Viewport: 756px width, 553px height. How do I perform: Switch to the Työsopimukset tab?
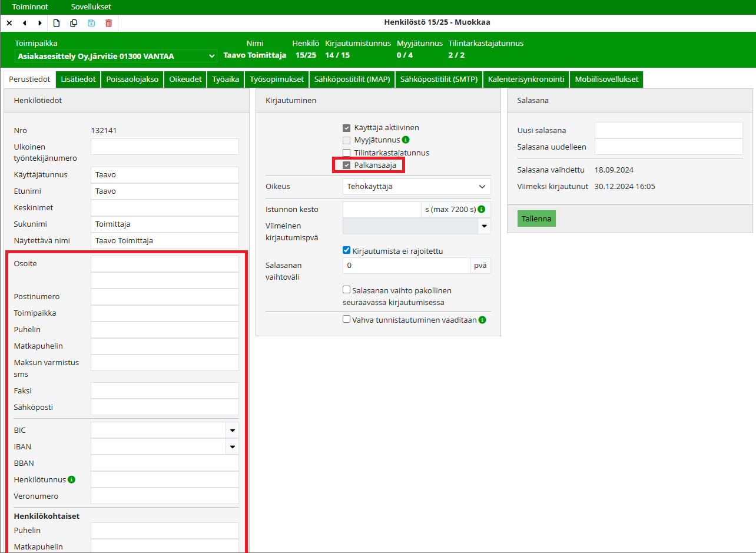277,80
